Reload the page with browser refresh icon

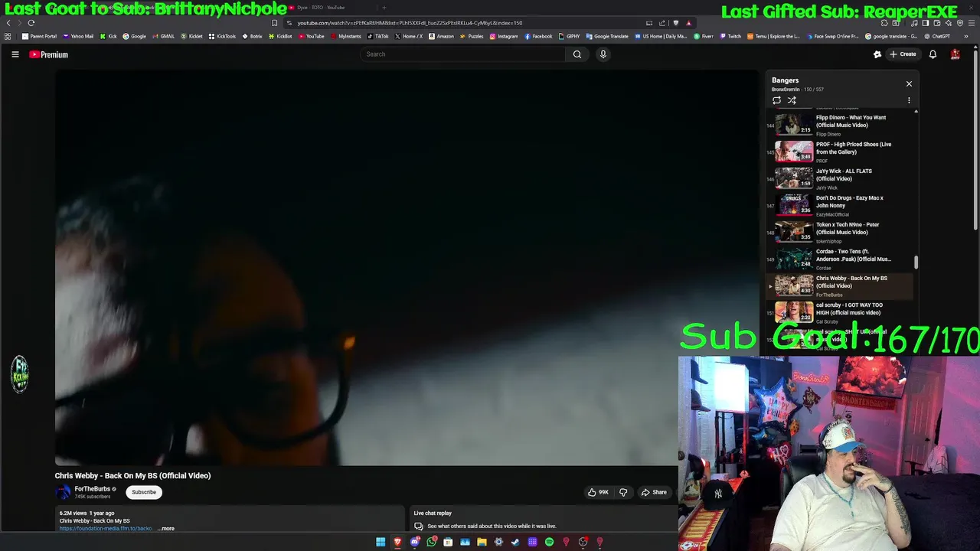click(31, 23)
